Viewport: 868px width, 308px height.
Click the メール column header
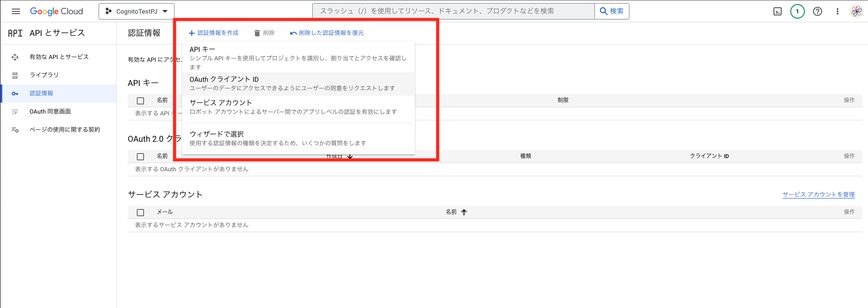pyautogui.click(x=165, y=212)
